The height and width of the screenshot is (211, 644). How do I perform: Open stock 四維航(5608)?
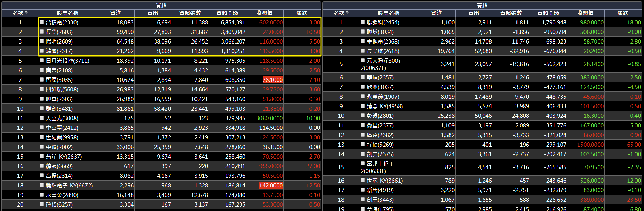click(62, 89)
